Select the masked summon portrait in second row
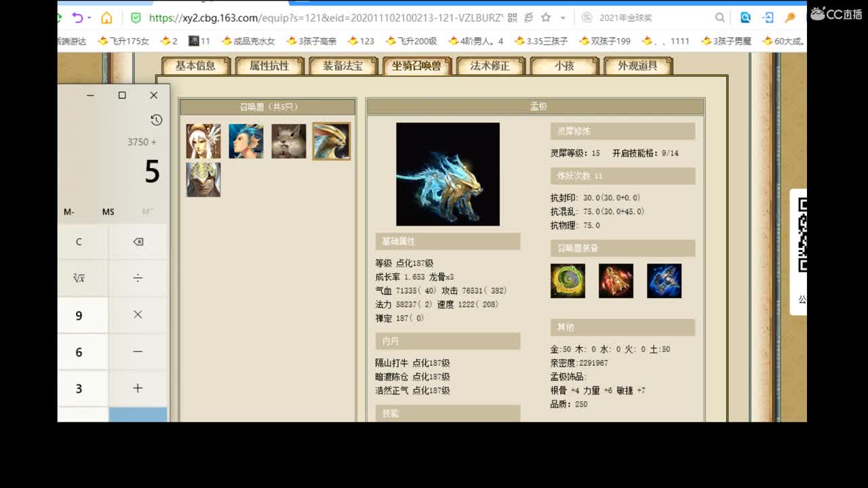The width and height of the screenshot is (868, 488). click(203, 180)
